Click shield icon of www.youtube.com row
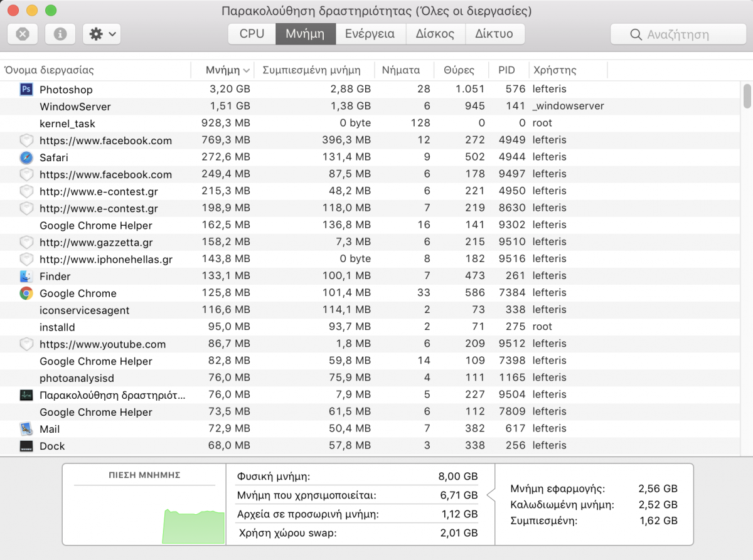Viewport: 753px width, 560px height. pyautogui.click(x=26, y=343)
